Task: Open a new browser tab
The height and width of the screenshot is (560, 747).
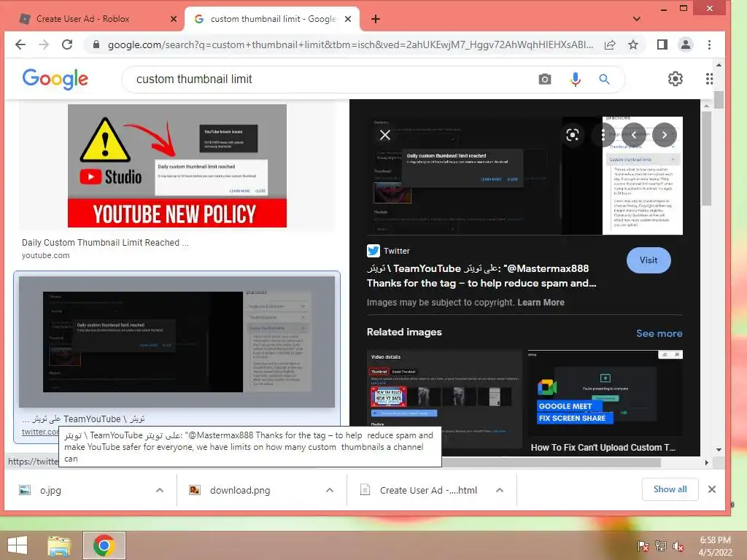Action: [x=376, y=19]
